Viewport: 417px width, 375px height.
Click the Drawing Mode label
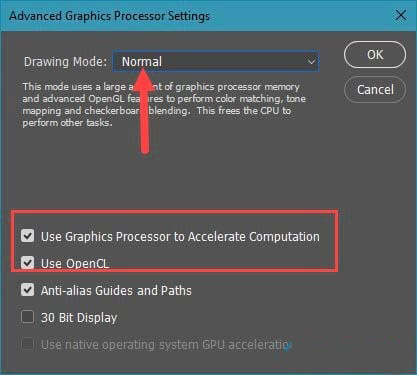pos(65,62)
